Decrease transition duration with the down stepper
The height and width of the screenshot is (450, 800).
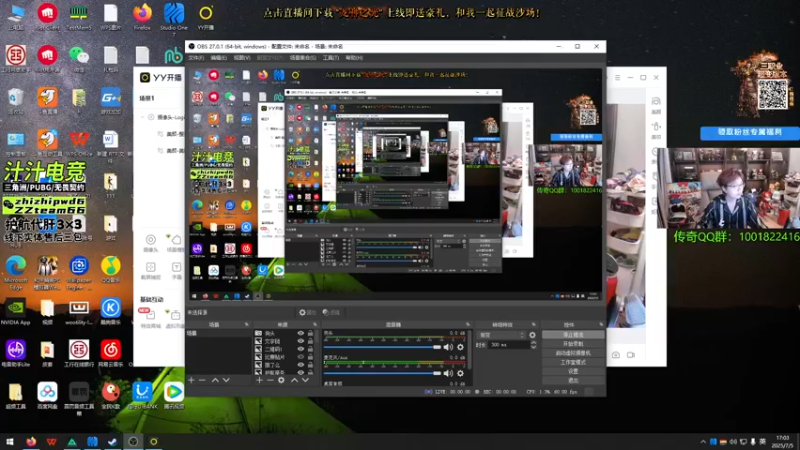[x=534, y=347]
